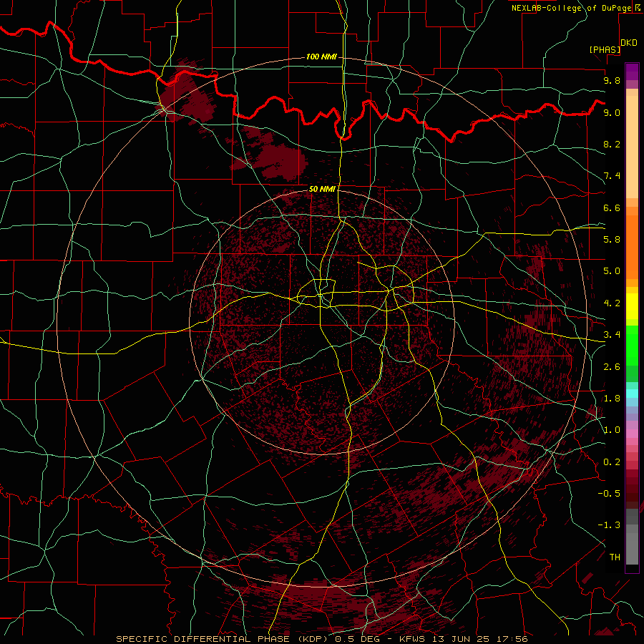The width and height of the screenshot is (644, 644).
Task: Pick the purple band atop the color scale
Action: click(x=632, y=72)
